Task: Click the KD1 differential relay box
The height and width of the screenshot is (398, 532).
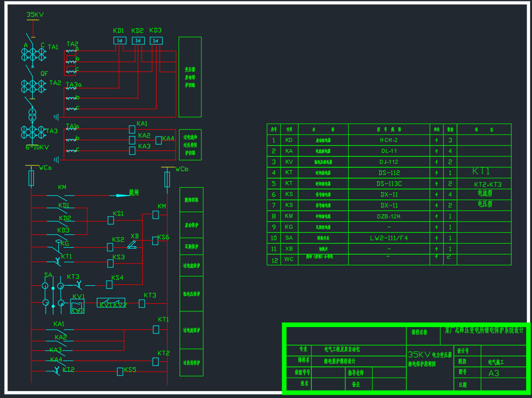Action: tap(119, 41)
